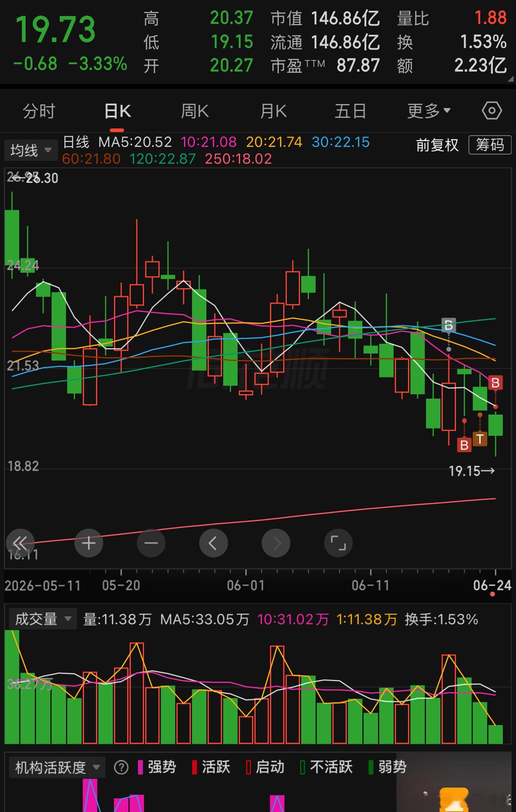The image size is (516, 812).
Task: Switch to 月K tab
Action: point(274,111)
